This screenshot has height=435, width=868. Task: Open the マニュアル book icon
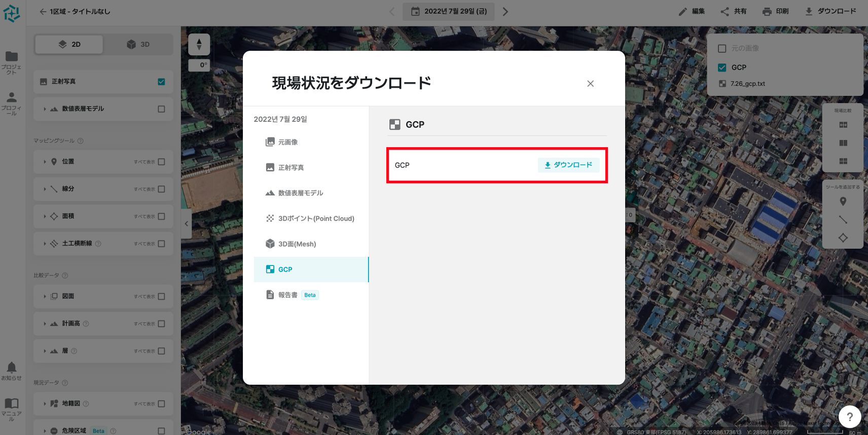[x=12, y=404]
